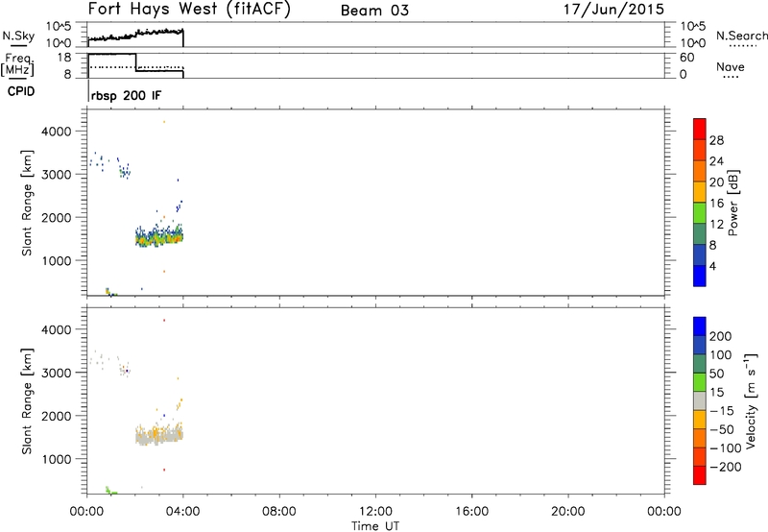Click the '1000' tick of velocity panel
Viewport: 768px width, 532px height.
click(x=57, y=459)
